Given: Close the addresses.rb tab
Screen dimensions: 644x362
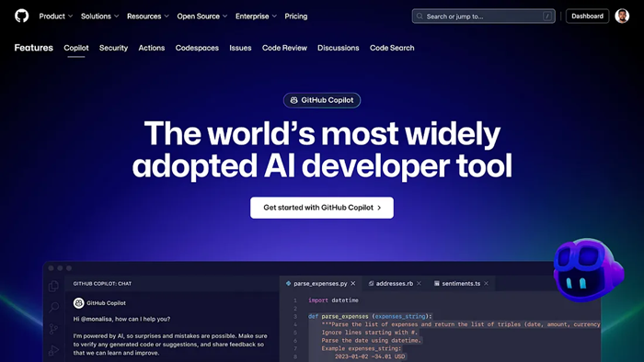Looking at the screenshot, I should pyautogui.click(x=419, y=283).
